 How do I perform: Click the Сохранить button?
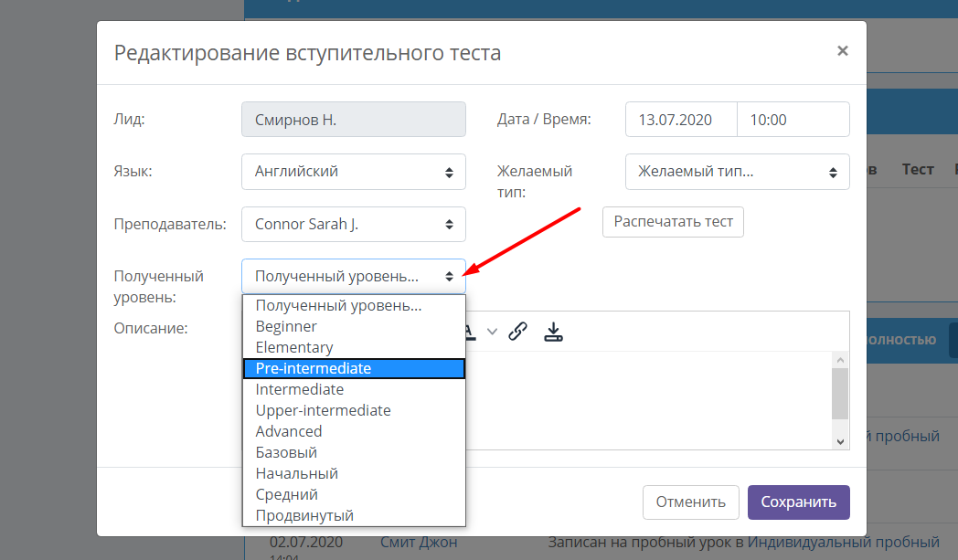[x=799, y=502]
